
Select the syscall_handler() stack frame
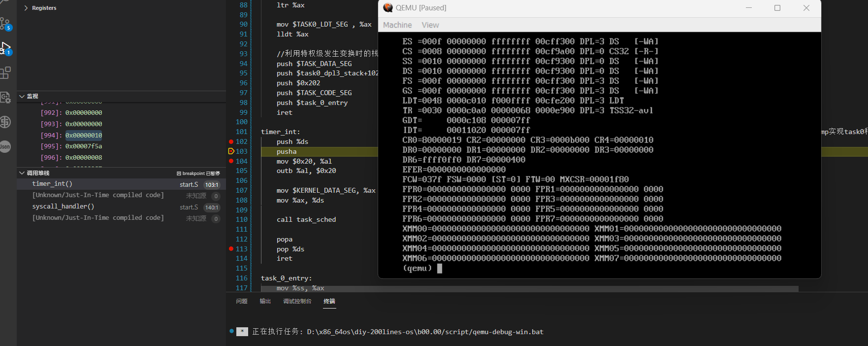point(121,207)
